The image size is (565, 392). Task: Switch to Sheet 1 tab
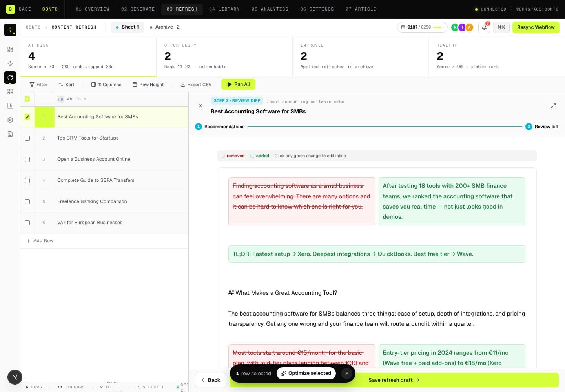[x=128, y=27]
